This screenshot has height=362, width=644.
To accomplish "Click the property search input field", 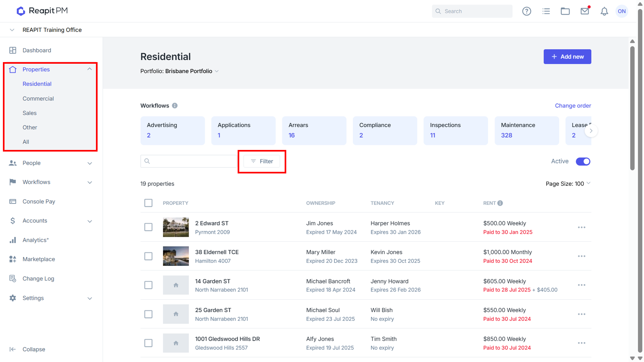I will click(189, 161).
